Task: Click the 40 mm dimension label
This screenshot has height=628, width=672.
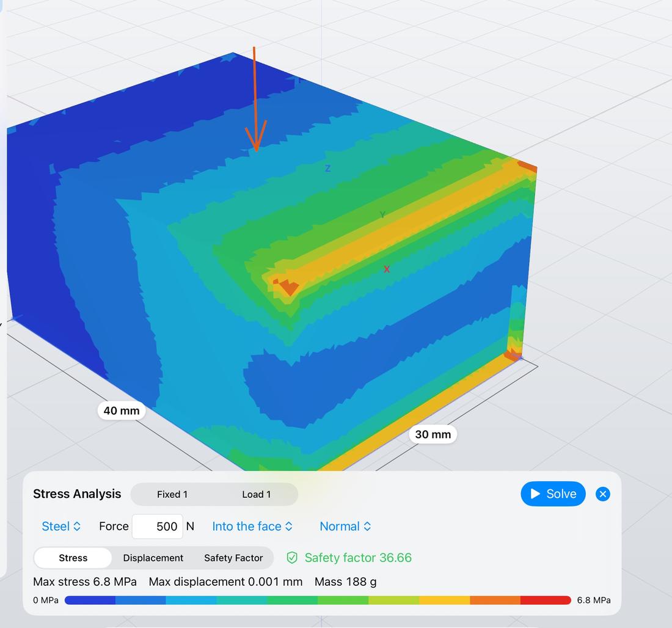Action: [122, 411]
